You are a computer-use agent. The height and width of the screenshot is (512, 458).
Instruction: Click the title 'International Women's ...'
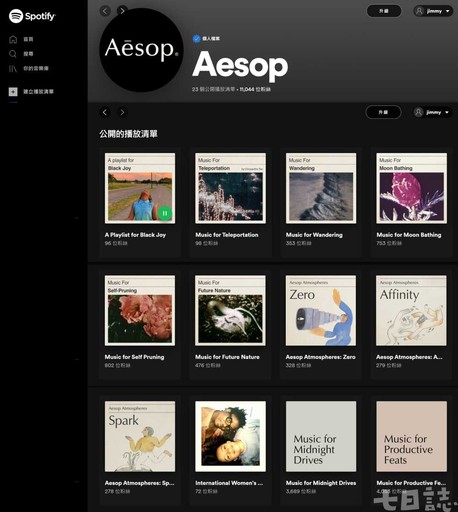coord(229,483)
